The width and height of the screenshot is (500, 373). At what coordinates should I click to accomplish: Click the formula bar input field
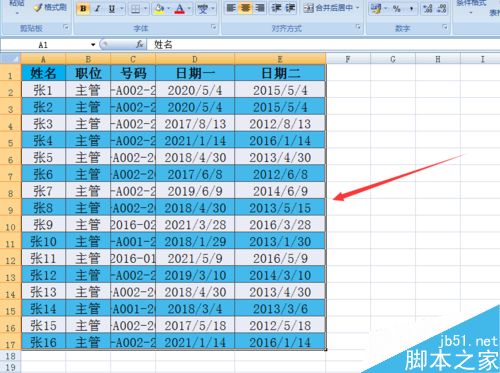pyautogui.click(x=323, y=45)
